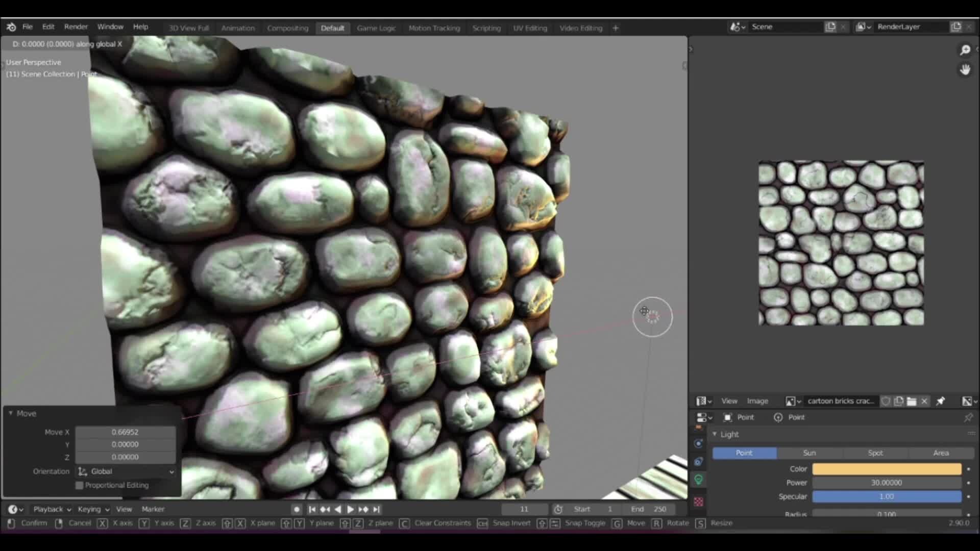
Task: Switch to the UV Editing workspace tab
Action: [530, 28]
